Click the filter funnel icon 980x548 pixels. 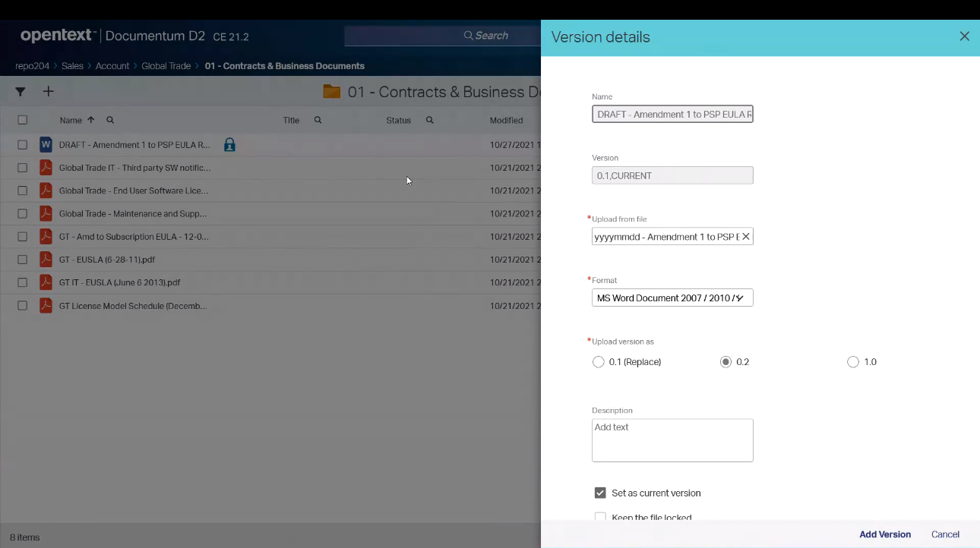tap(21, 92)
